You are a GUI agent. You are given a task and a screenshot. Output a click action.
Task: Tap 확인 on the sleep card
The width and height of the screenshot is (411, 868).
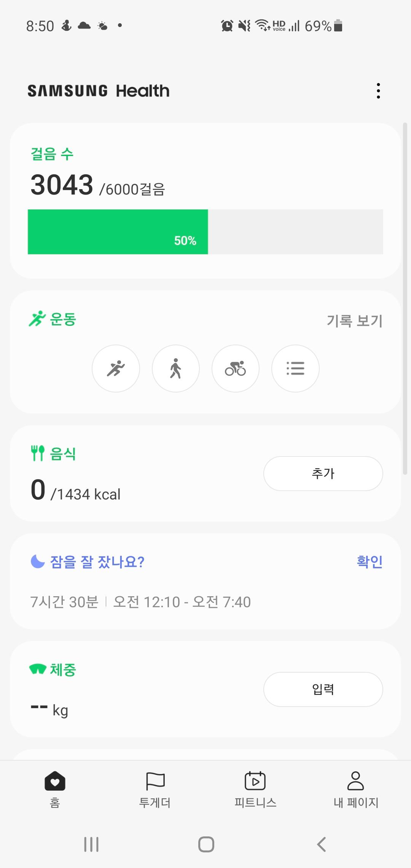[x=369, y=562]
